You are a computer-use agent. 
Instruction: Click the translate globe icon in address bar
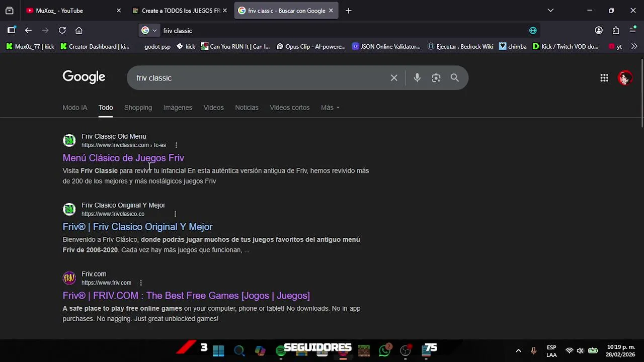click(533, 30)
